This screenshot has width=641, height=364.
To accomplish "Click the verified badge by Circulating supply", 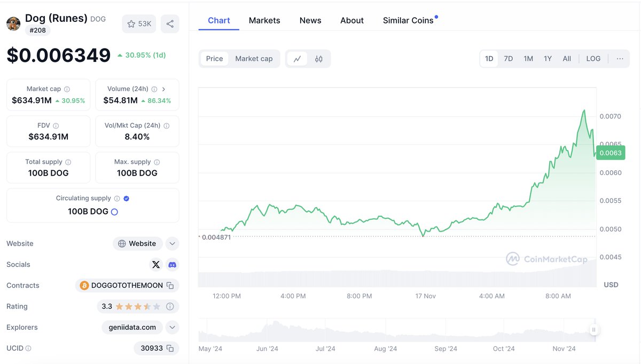I will [126, 198].
